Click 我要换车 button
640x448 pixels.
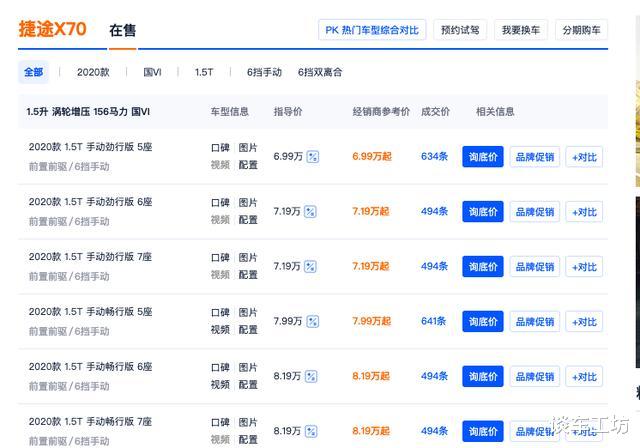click(x=521, y=30)
